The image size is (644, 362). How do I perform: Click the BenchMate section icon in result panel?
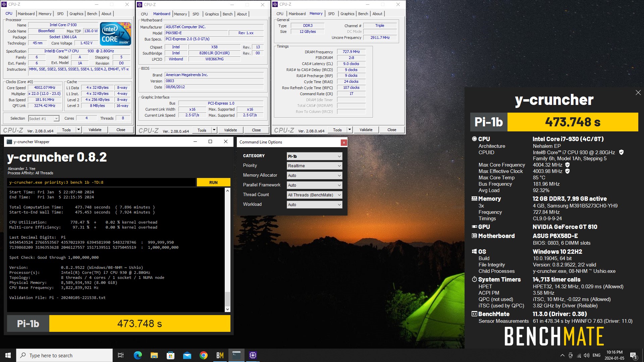(474, 314)
